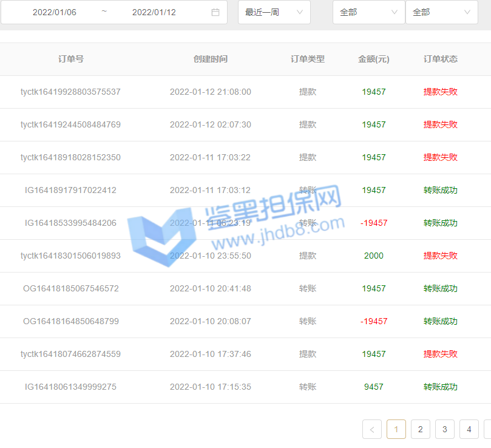Screen dimensions: 491x448
Task: Expand the first 全部 filter dropdown
Action: tap(368, 12)
